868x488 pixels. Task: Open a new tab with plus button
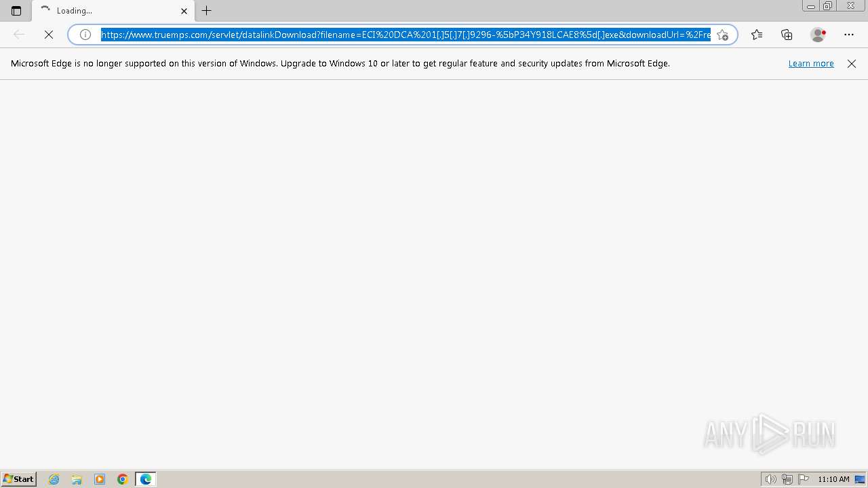pyautogui.click(x=207, y=11)
